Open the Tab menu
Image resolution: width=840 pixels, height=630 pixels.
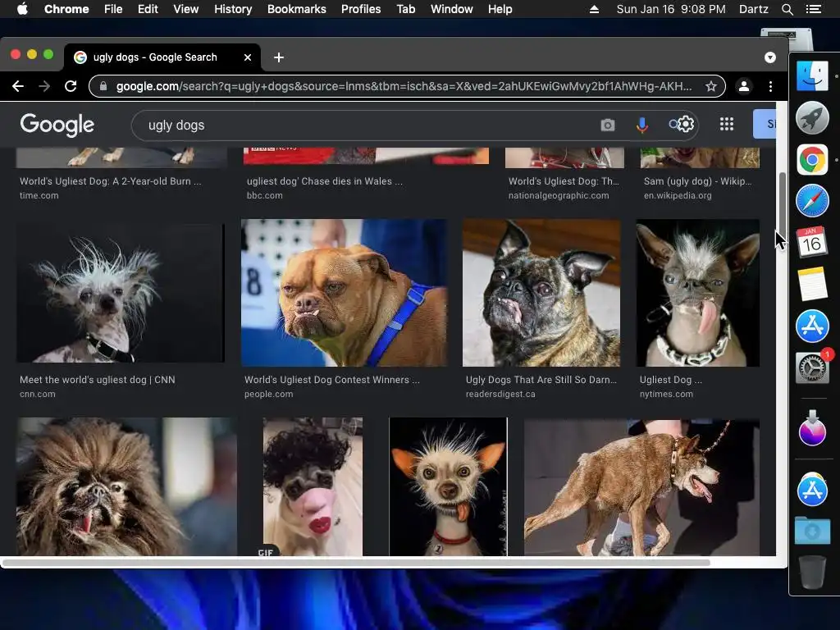405,9
